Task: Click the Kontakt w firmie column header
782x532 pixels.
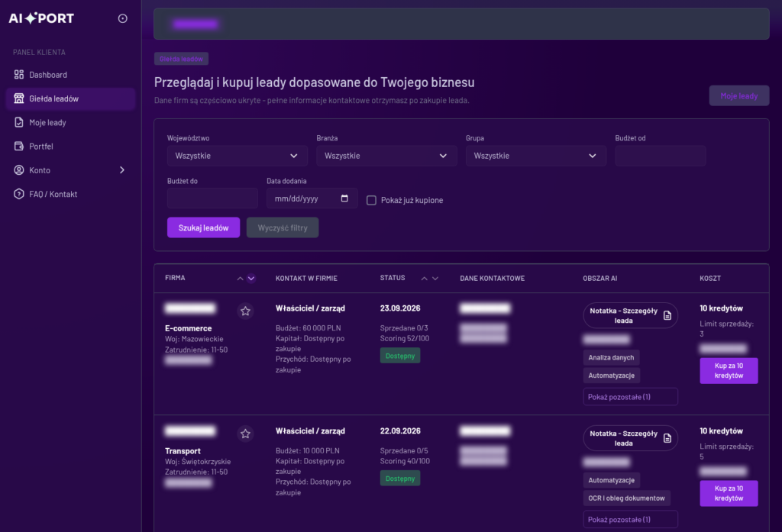Action: pos(306,279)
